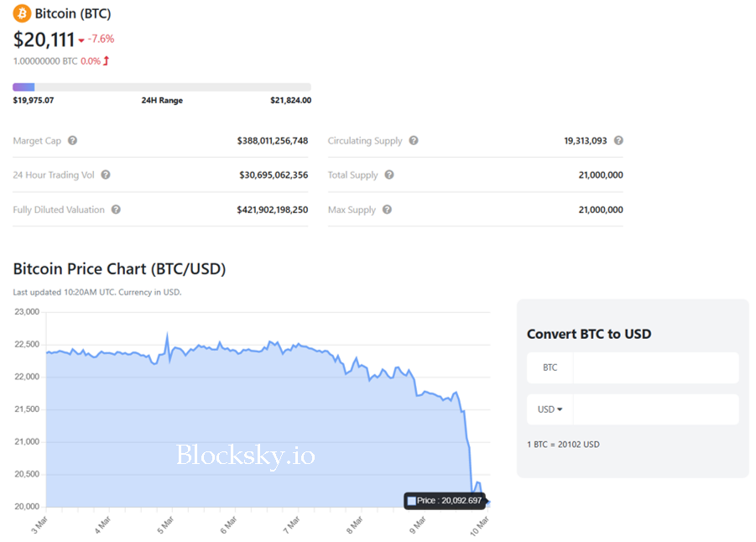Focus the USD amount input field
756x542 pixels.
[x=655, y=409]
